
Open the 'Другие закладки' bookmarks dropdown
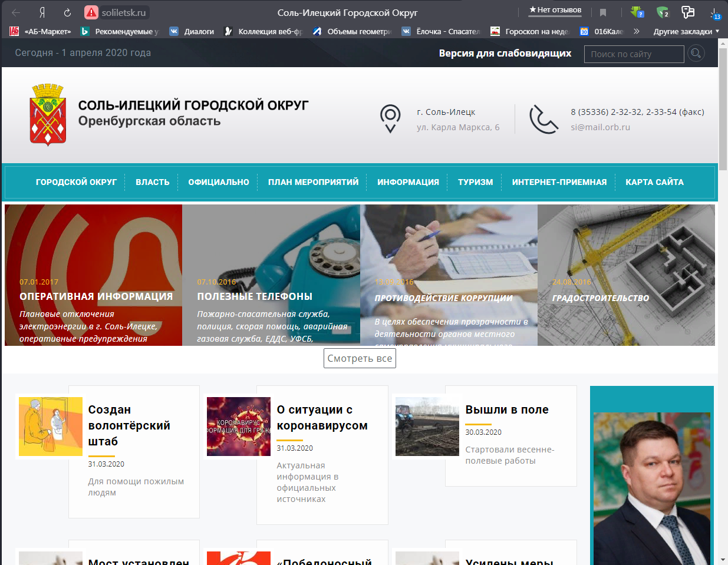[x=686, y=31]
